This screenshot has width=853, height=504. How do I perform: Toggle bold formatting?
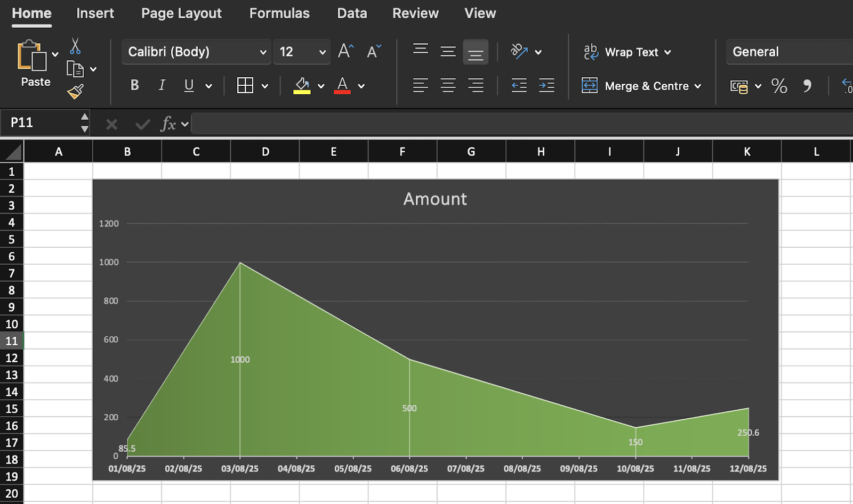tap(134, 85)
